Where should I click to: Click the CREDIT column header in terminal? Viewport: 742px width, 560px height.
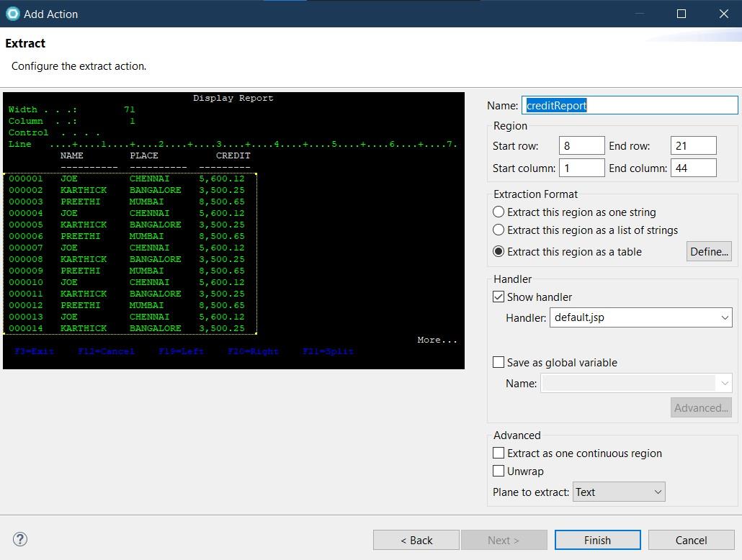tap(233, 155)
